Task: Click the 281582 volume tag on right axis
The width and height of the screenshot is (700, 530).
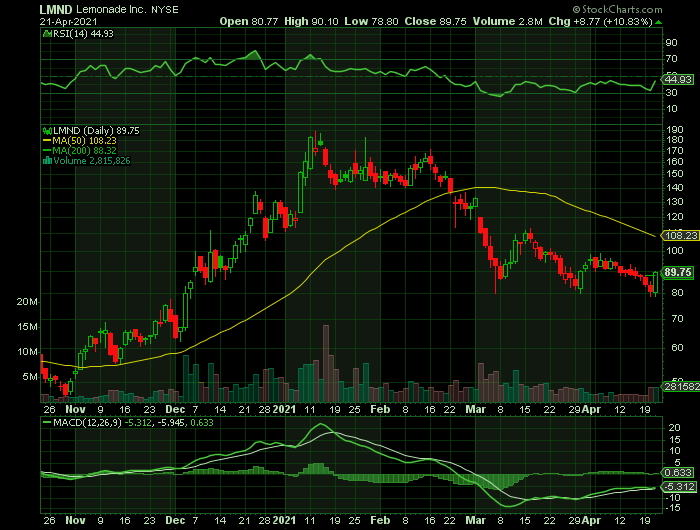Action: (x=678, y=387)
